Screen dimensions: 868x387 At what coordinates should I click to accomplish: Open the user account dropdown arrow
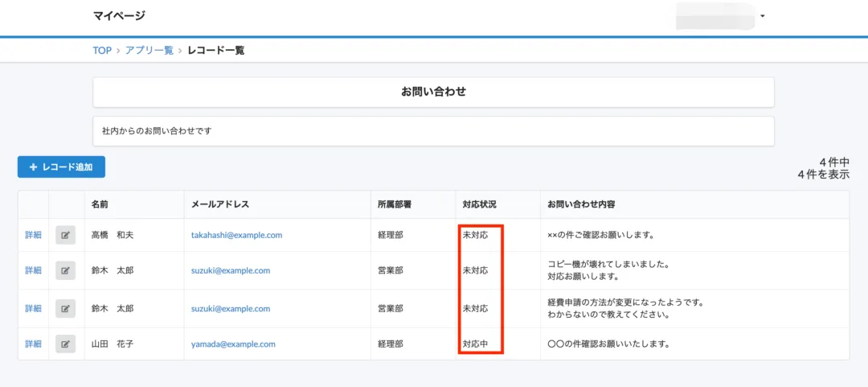762,16
